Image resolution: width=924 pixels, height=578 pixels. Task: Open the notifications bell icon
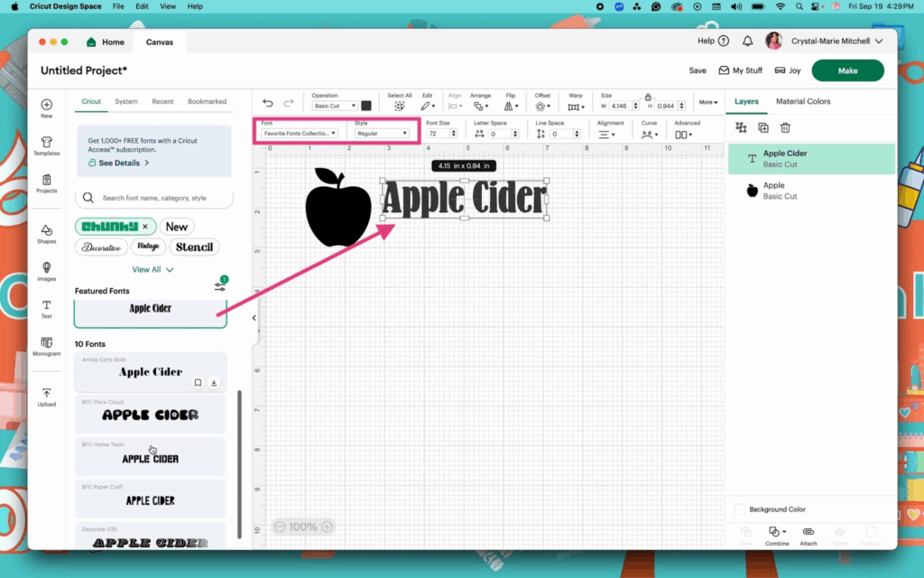click(x=747, y=42)
